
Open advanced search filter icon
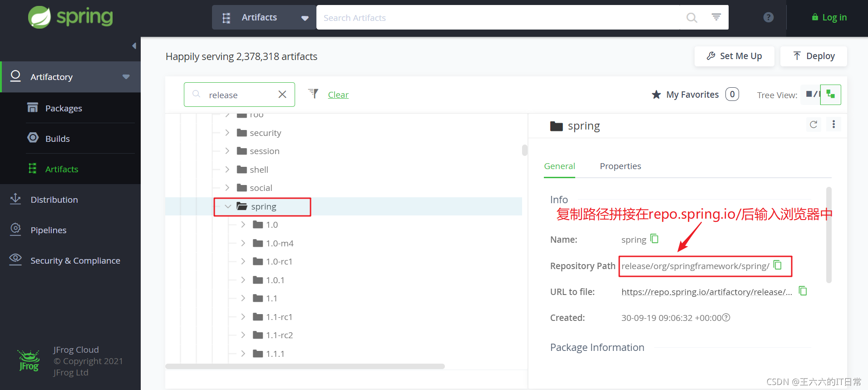(716, 17)
